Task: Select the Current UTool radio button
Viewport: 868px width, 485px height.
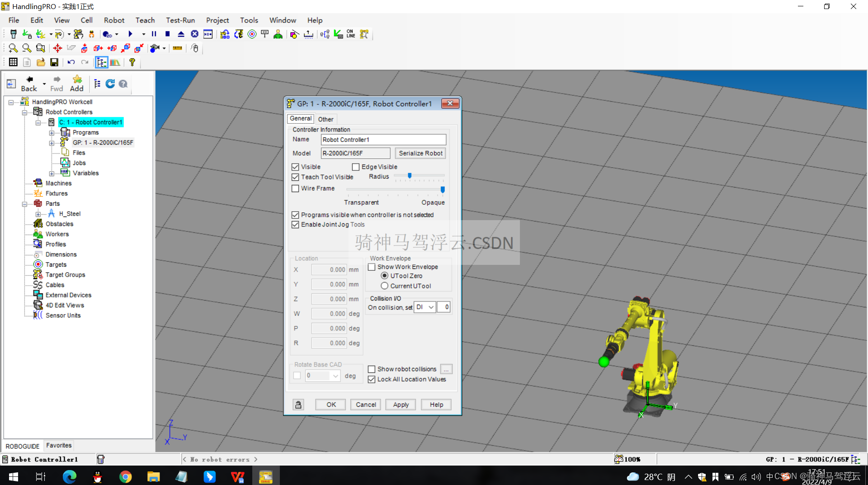Action: click(385, 286)
